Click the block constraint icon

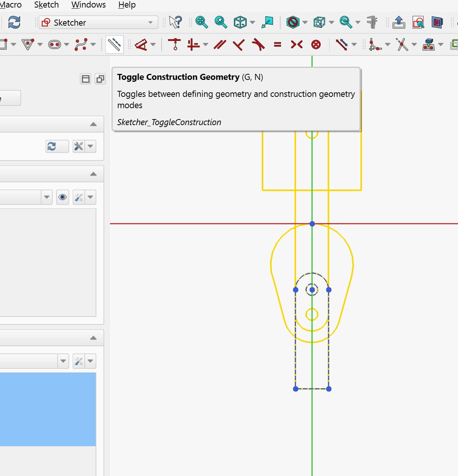click(316, 45)
